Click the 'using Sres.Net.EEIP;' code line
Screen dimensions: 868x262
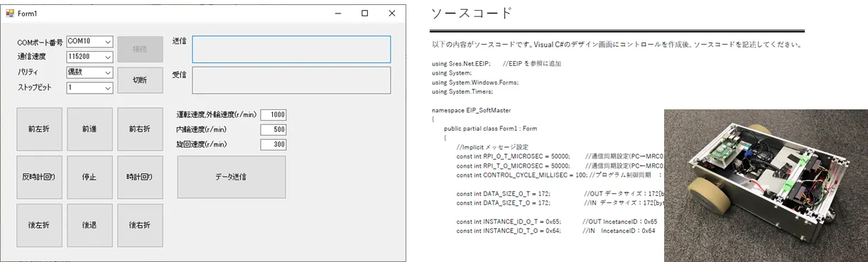(x=461, y=63)
